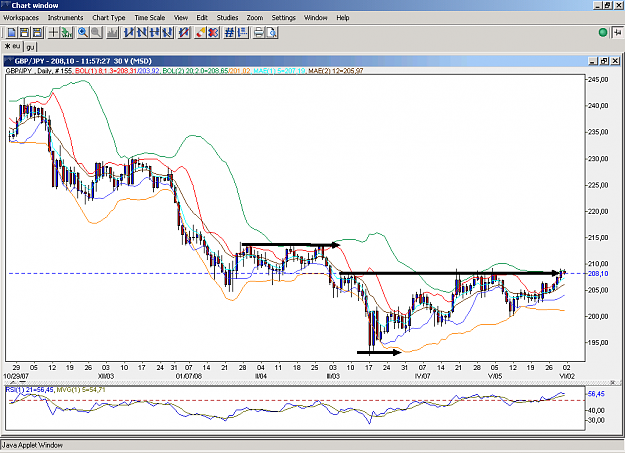Screen dimensions: 625x453
Task: Click the 195,00 price axis label
Action: 598,343
